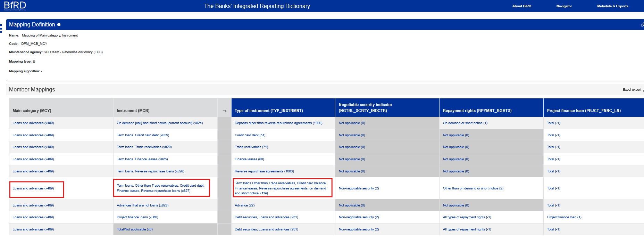
Task: Open Term loans. Other than Trade receivables (x827)
Action: (x=160, y=188)
